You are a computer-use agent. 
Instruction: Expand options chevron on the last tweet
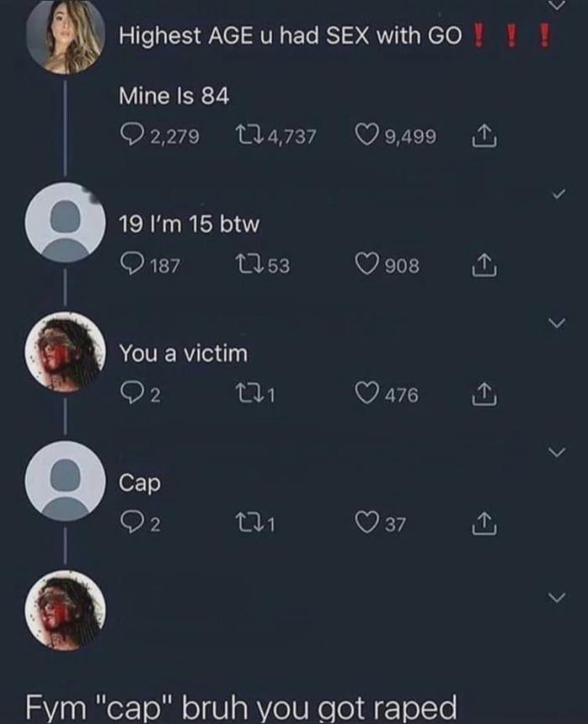[557, 597]
